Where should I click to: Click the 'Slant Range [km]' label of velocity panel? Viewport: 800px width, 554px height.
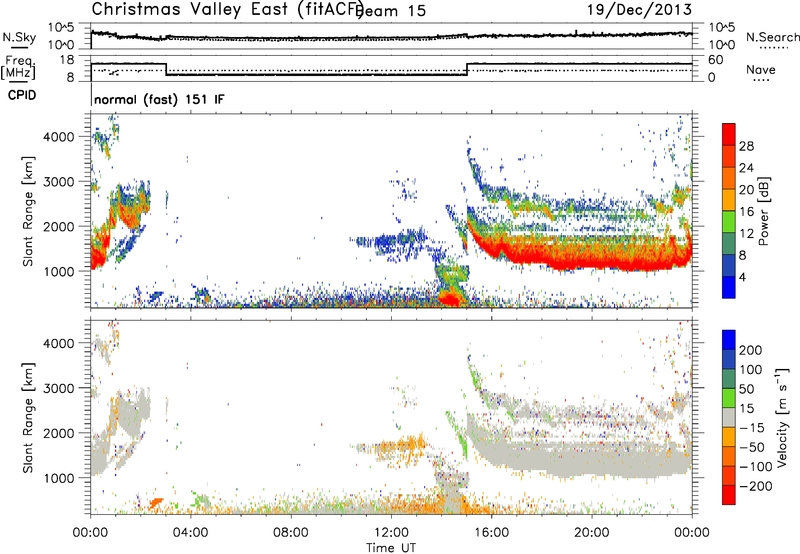(28, 418)
